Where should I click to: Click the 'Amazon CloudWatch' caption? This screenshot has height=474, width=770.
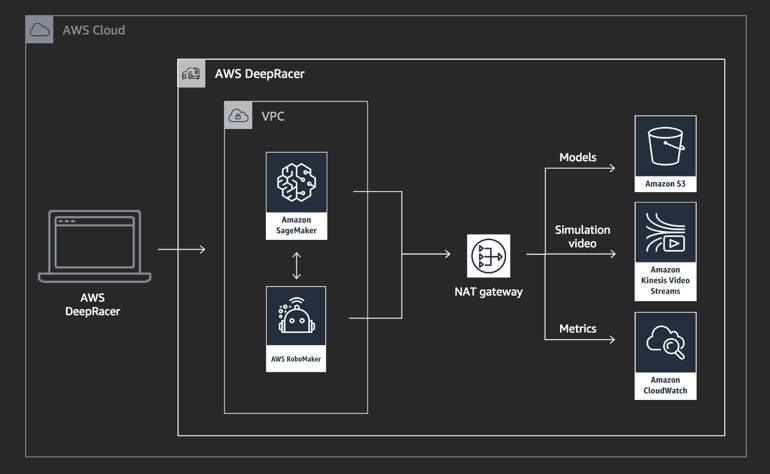(665, 385)
